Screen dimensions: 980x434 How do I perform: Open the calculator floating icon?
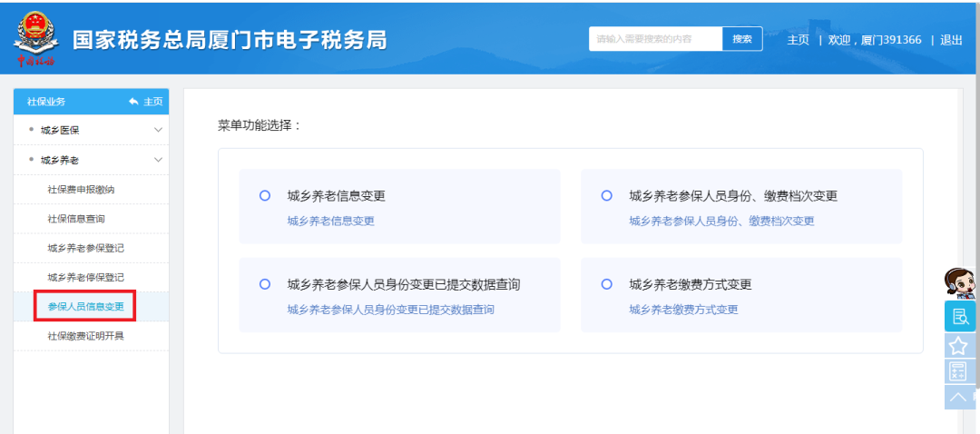[x=957, y=370]
